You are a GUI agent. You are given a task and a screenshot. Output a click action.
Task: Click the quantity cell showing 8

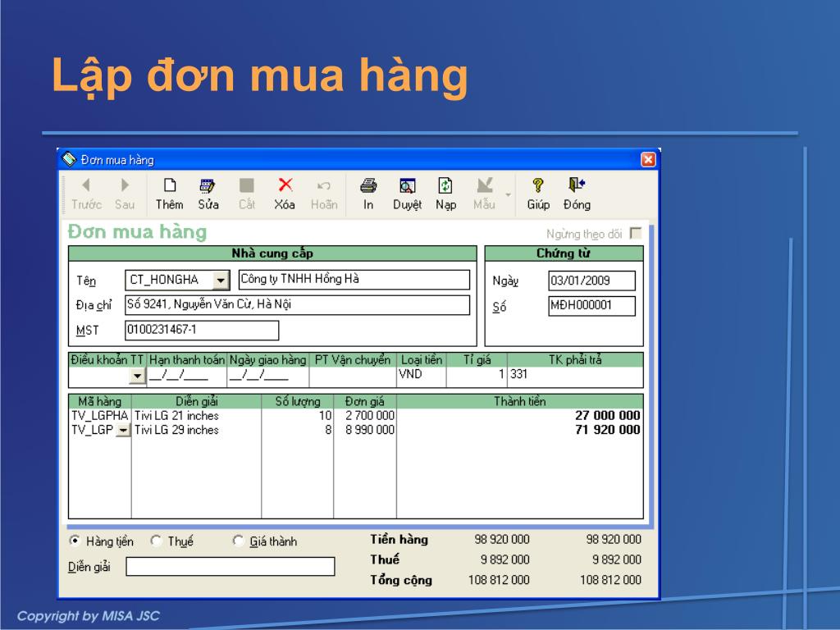click(x=297, y=430)
